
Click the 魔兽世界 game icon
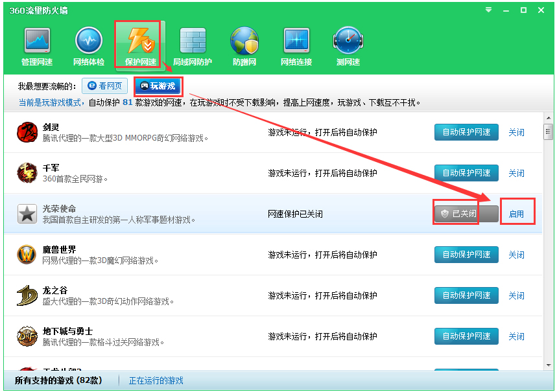27,255
